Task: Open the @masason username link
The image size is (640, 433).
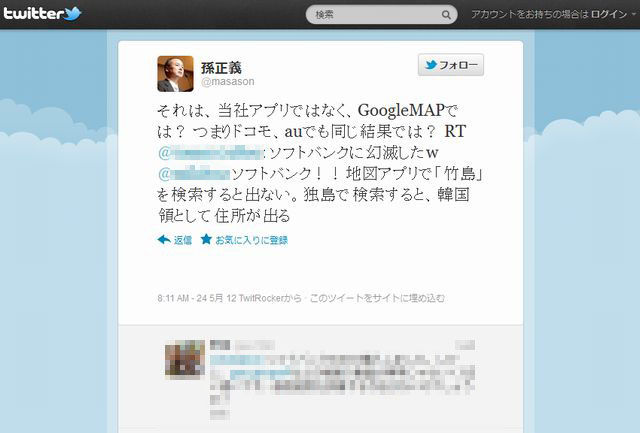Action: 228,82
